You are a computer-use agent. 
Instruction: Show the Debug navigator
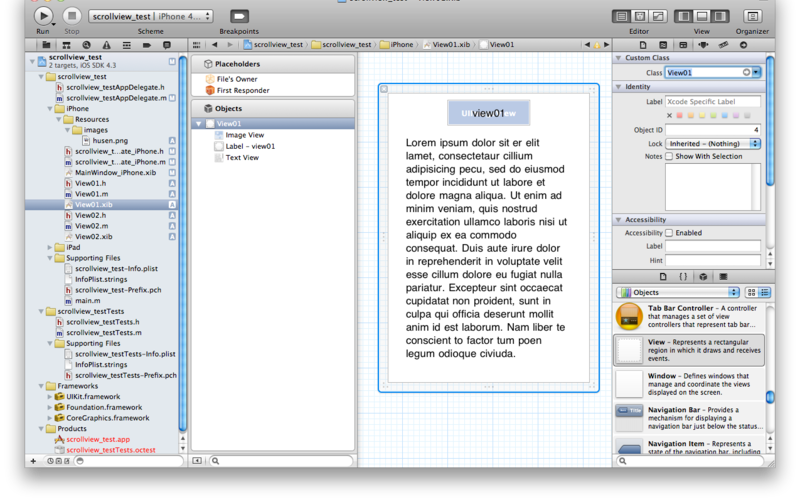point(127,45)
